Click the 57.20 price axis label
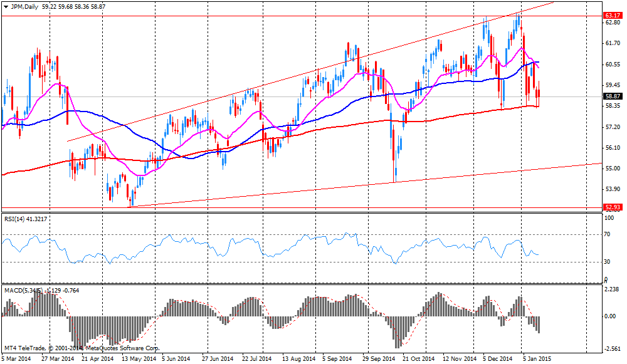This screenshot has width=627, height=364. [613, 127]
